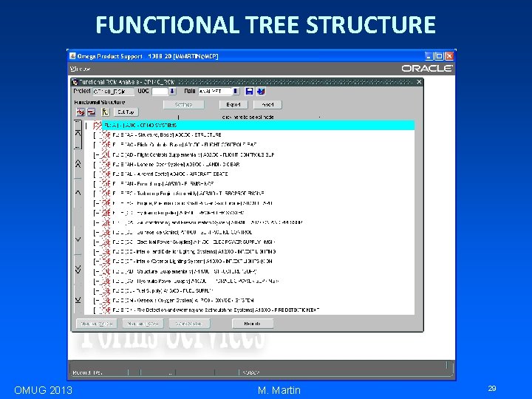Click the Record 1/1 status bar entry
Screen dimensions: 532x399
[x=87, y=372]
